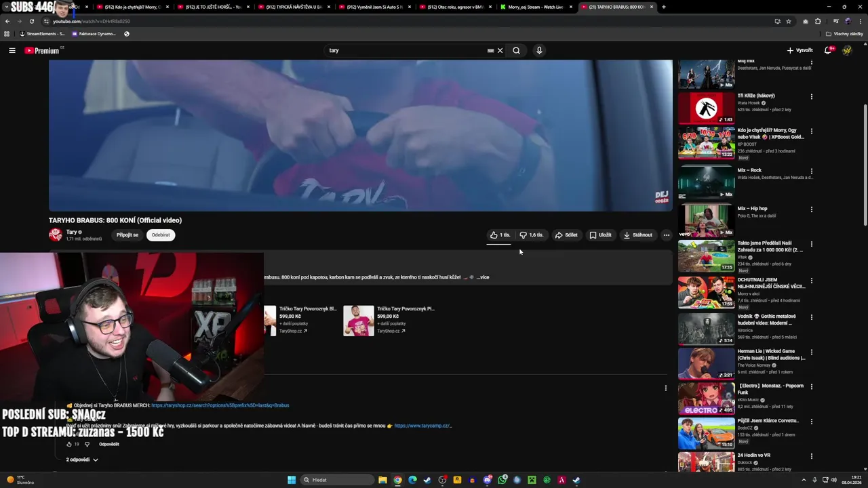Open options for 24 Hodin ve VR
Viewport: 868px width, 488px height.
pos(811,456)
